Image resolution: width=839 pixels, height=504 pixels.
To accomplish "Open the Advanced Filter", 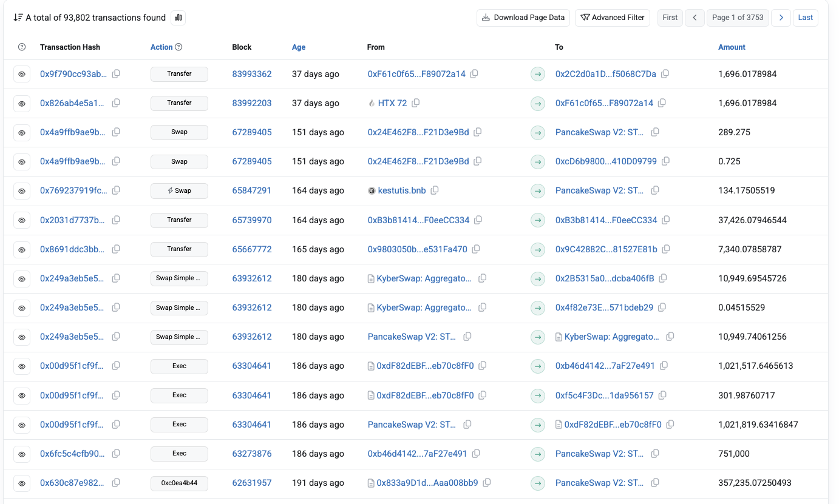I will point(612,18).
